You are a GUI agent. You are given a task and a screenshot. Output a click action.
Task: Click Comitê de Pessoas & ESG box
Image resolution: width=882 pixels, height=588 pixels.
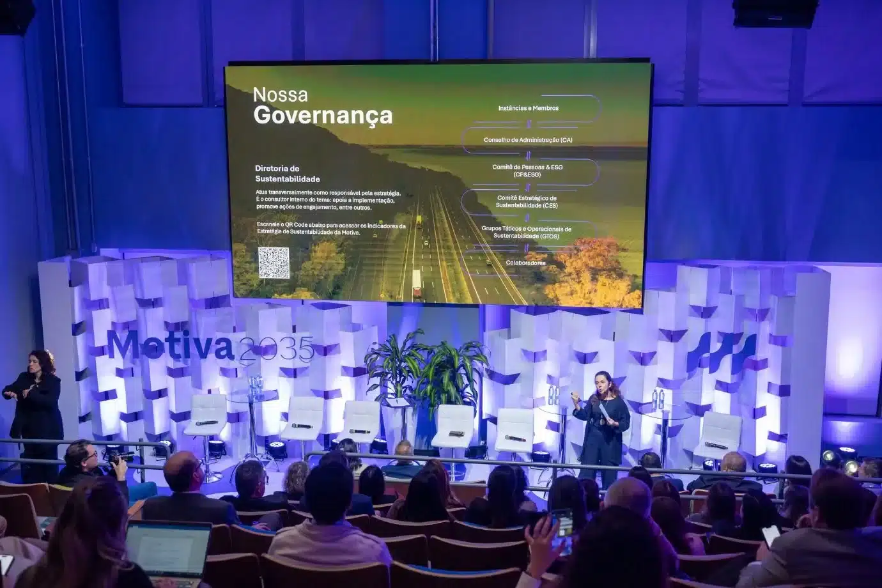[x=527, y=170]
